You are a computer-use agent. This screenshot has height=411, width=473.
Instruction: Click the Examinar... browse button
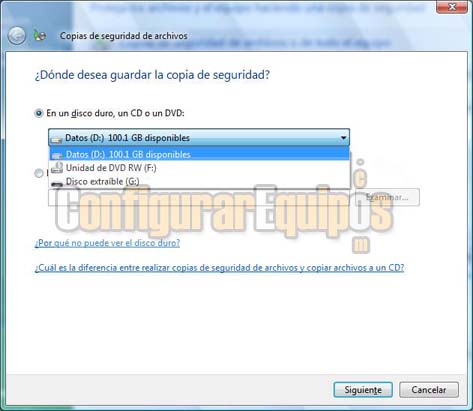(387, 197)
